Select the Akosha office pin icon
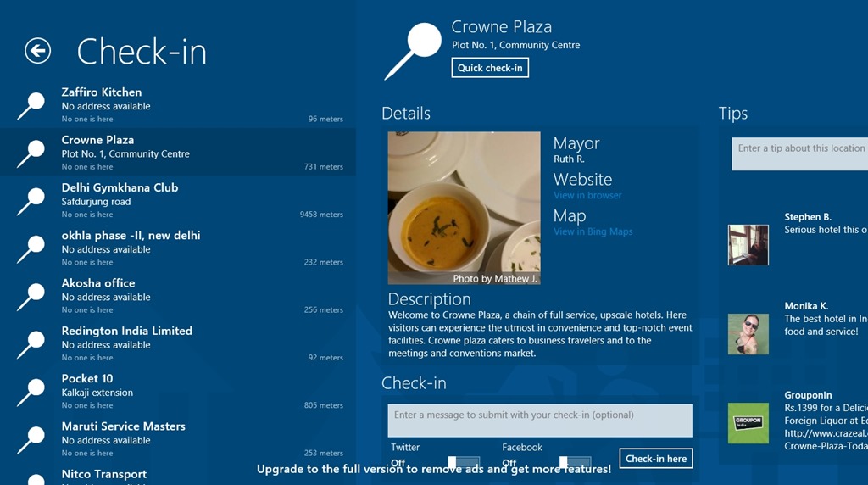 click(31, 297)
